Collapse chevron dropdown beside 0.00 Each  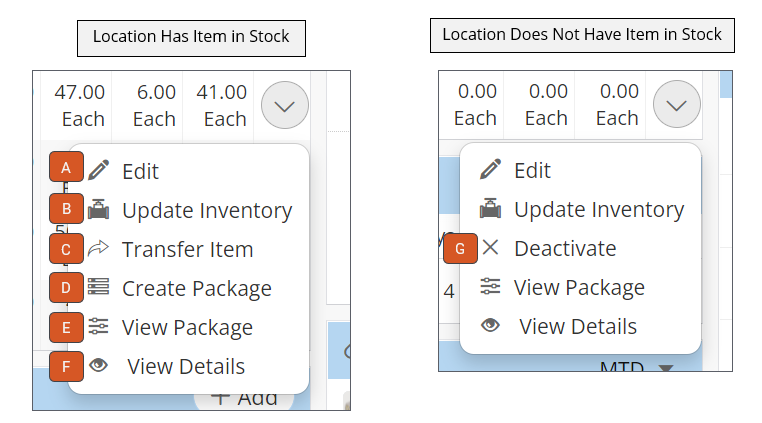coord(676,104)
